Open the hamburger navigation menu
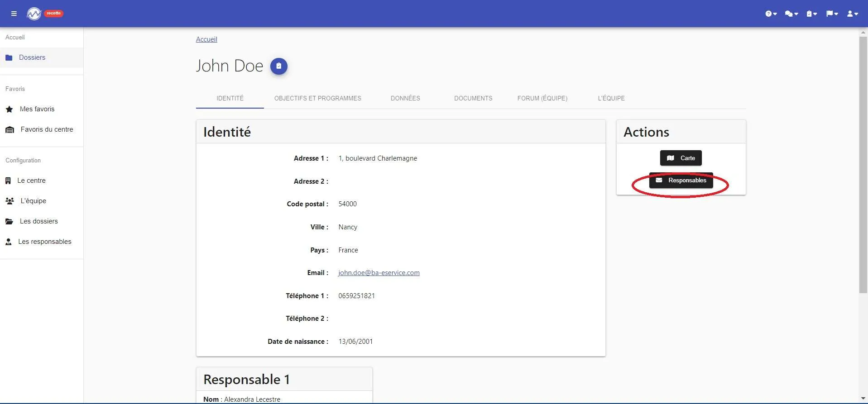This screenshot has width=868, height=404. [x=14, y=14]
